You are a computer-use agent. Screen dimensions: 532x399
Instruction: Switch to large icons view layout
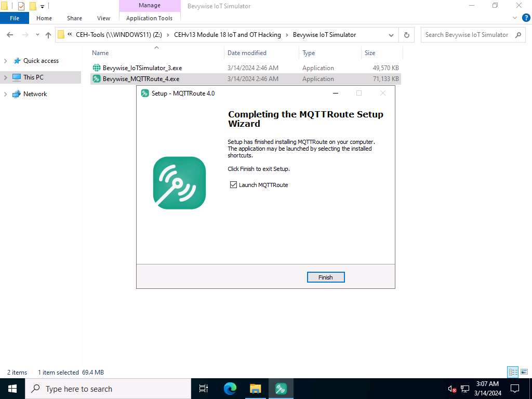pos(524,372)
